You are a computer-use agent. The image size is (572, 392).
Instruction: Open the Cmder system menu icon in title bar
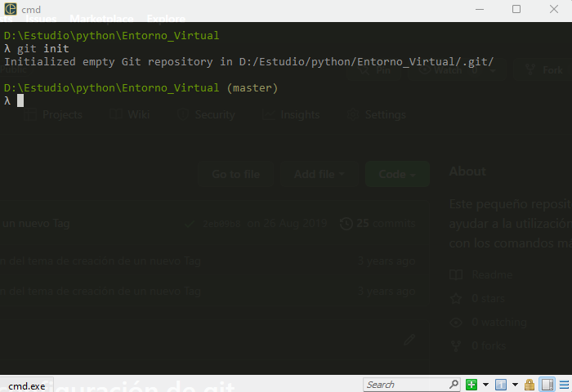tap(10, 9)
